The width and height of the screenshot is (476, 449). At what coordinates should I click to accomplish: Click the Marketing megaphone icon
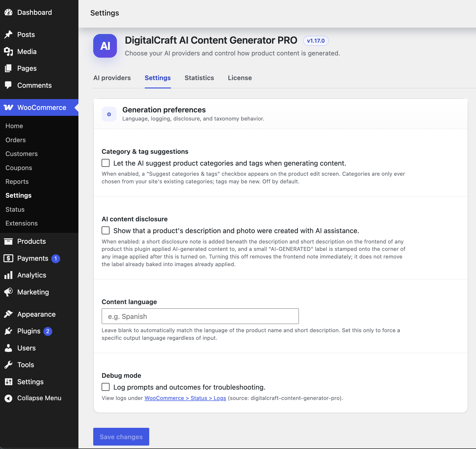click(x=8, y=292)
